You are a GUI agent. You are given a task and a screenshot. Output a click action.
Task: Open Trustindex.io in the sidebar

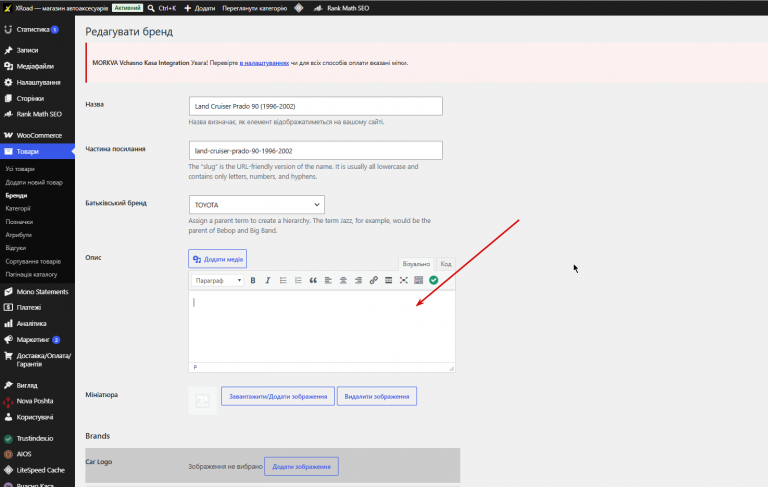(x=37, y=438)
